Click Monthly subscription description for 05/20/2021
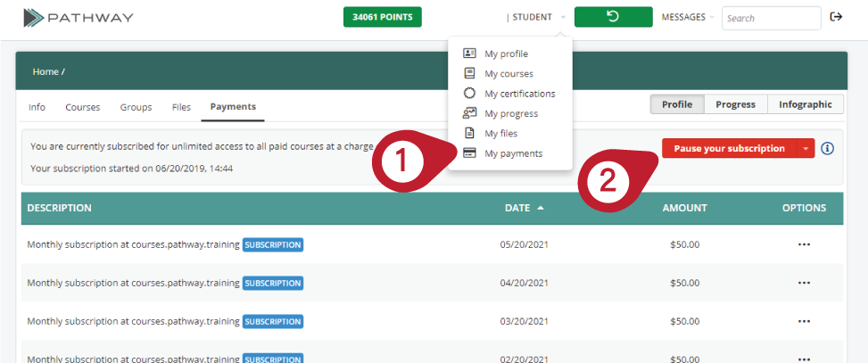 134,244
